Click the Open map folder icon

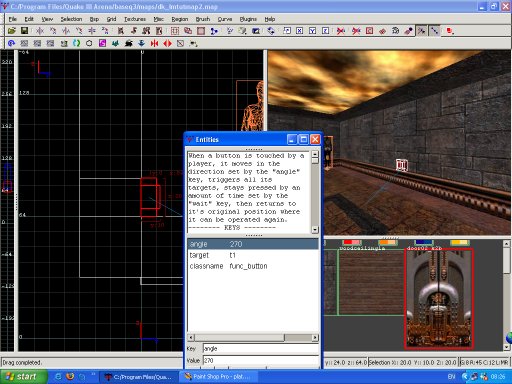click(x=12, y=31)
